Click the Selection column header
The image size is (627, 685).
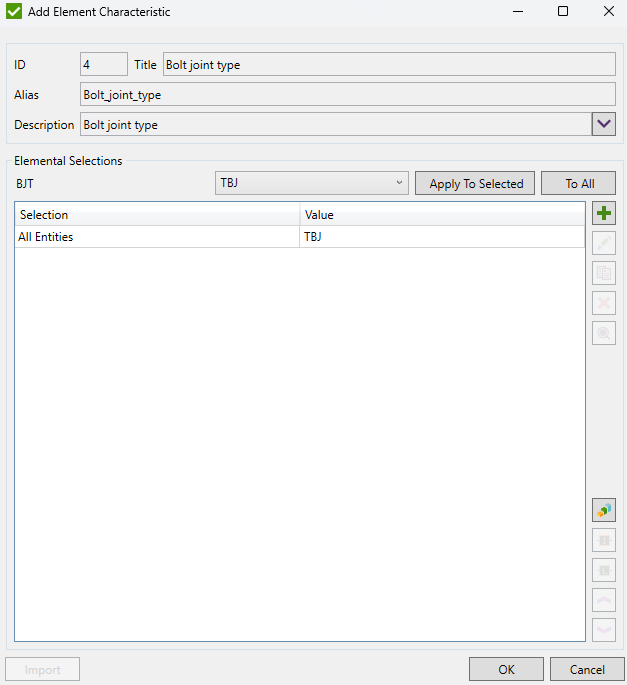coord(158,215)
